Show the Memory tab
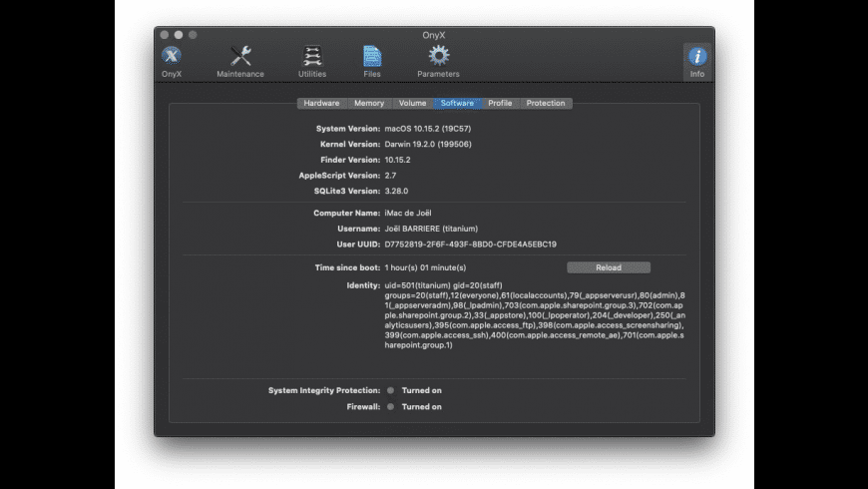This screenshot has width=868, height=489. 368,103
